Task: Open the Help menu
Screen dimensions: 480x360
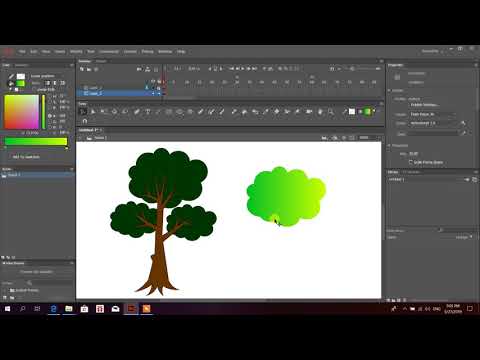Action: point(181,52)
